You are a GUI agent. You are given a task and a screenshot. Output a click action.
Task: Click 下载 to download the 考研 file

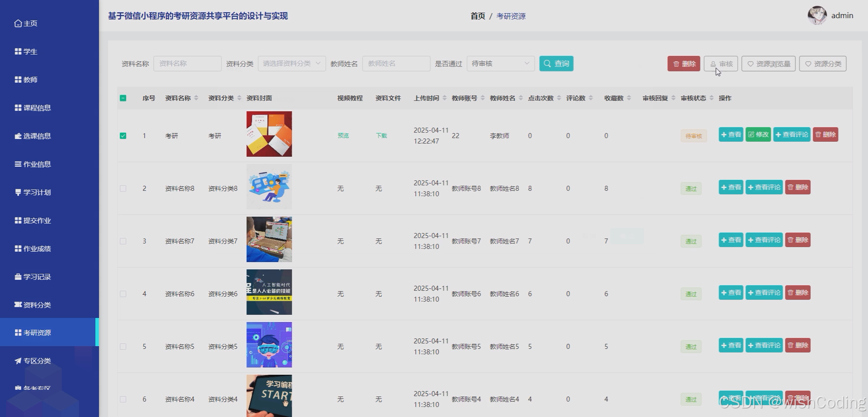381,135
